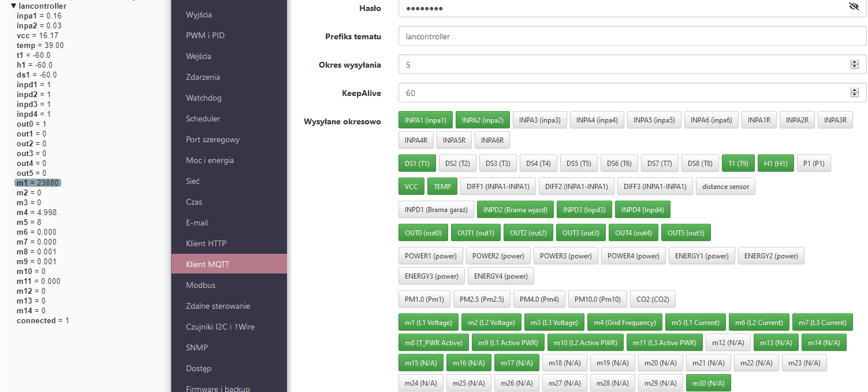The height and width of the screenshot is (392, 868).
Task: Enable POWER1 (power) sending
Action: pos(430,256)
